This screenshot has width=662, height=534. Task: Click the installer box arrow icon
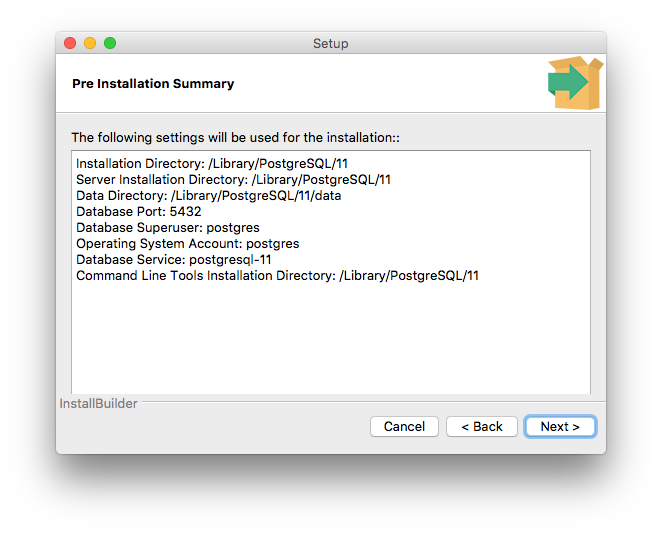pyautogui.click(x=575, y=83)
